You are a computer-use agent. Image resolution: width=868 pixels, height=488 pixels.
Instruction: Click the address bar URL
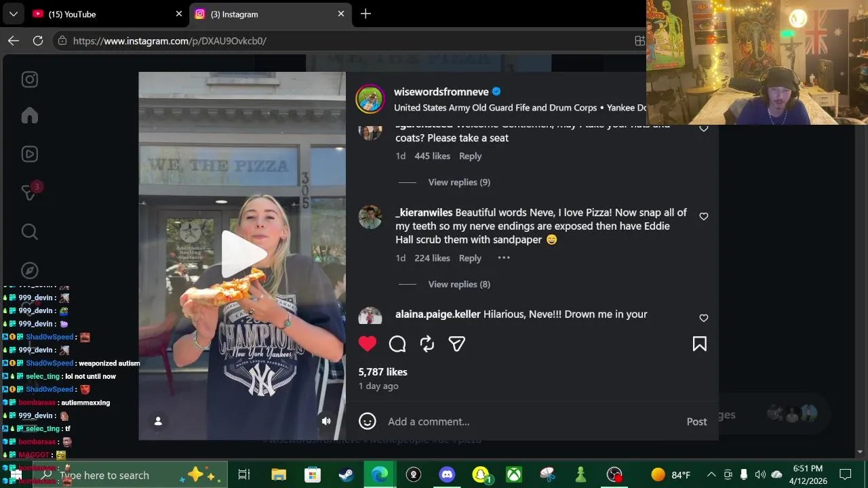click(170, 41)
